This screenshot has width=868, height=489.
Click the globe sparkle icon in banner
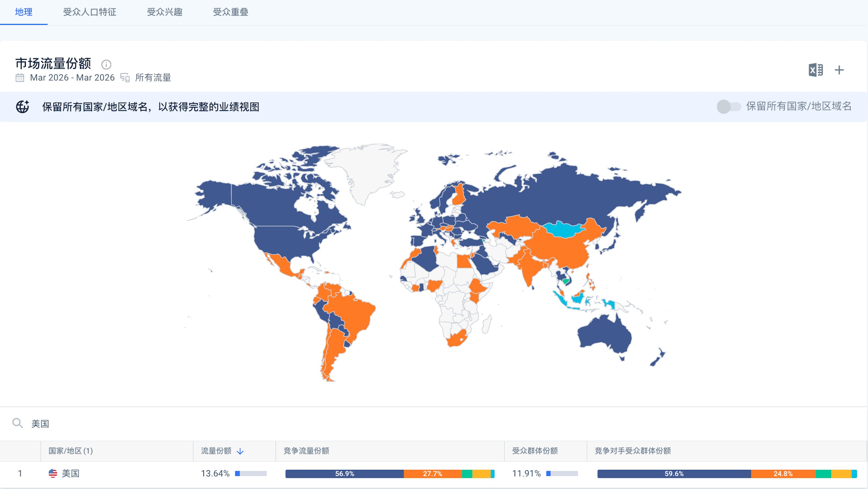coord(23,107)
